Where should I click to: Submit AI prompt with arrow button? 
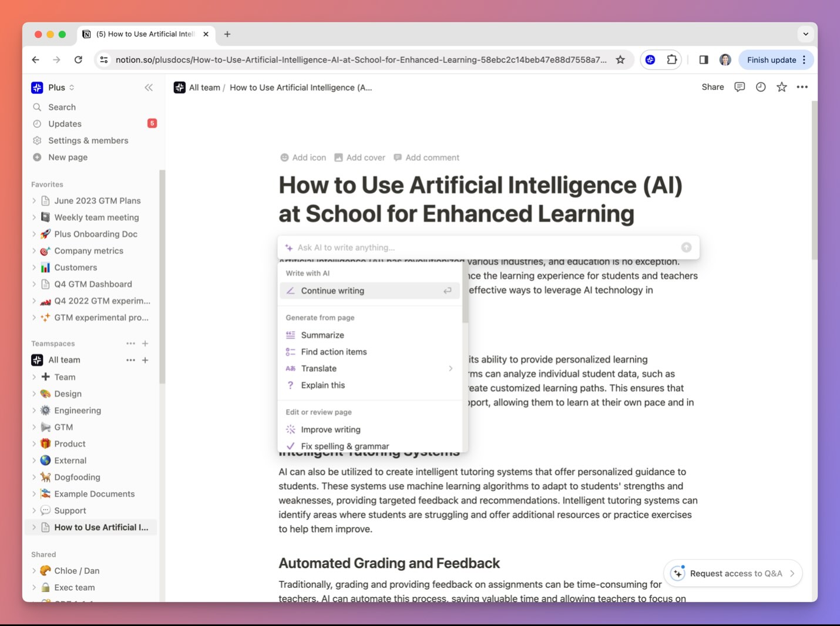click(x=686, y=247)
